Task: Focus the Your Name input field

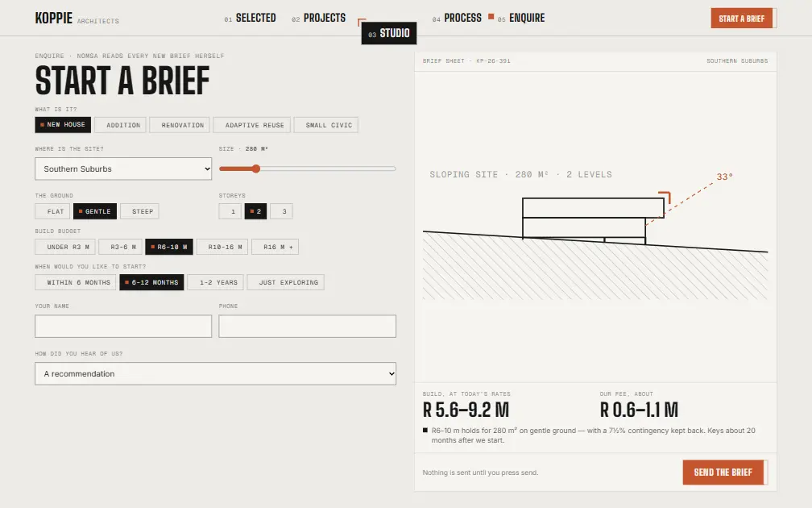Action: (x=123, y=326)
